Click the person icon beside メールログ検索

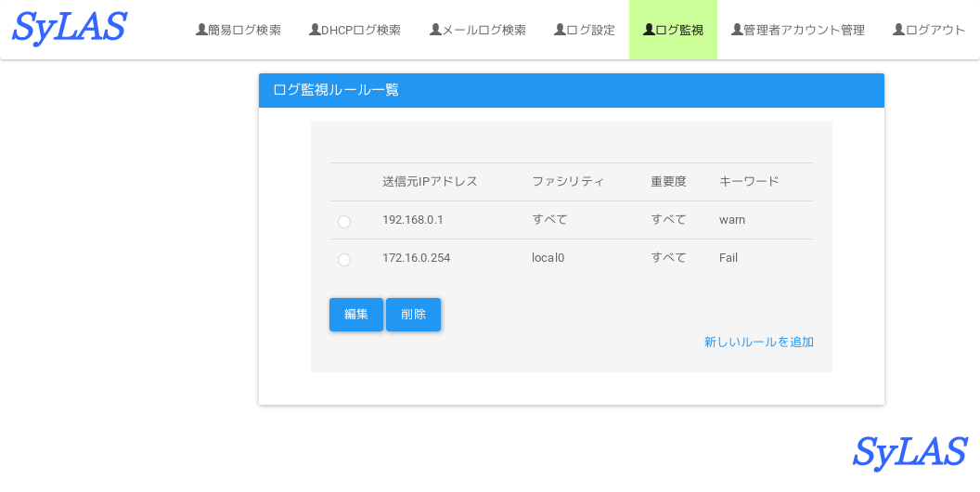pos(435,30)
